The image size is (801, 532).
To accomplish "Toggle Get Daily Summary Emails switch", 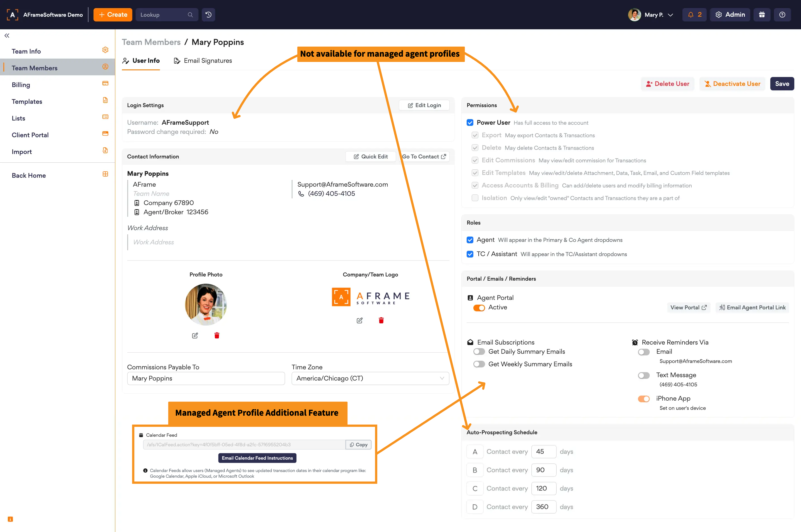I will 479,352.
